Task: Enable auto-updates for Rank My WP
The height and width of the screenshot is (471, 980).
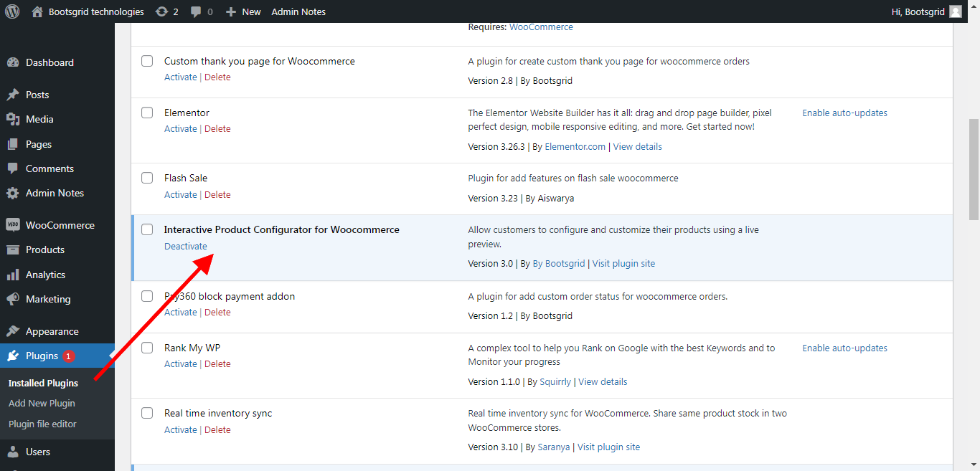Action: click(x=844, y=348)
